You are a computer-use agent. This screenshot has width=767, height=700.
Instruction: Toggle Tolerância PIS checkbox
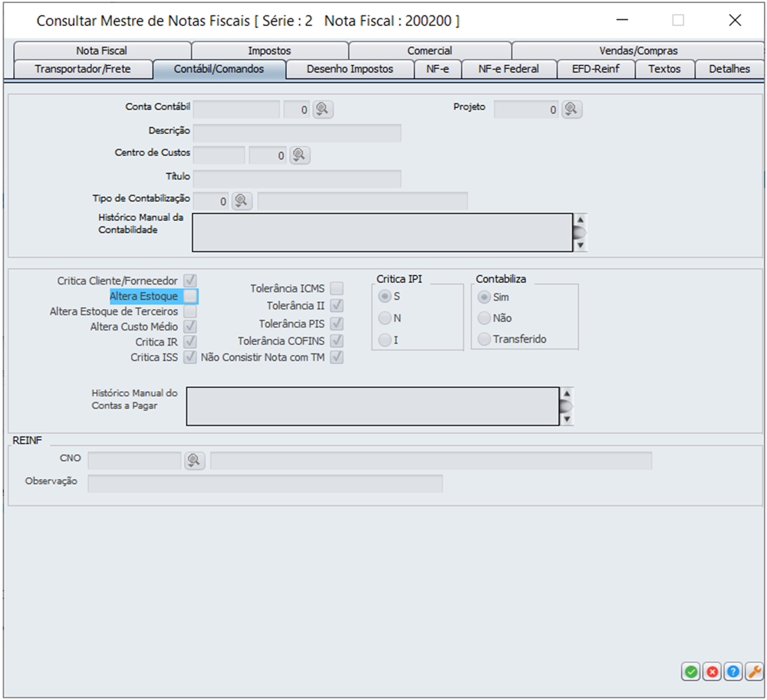point(337,324)
